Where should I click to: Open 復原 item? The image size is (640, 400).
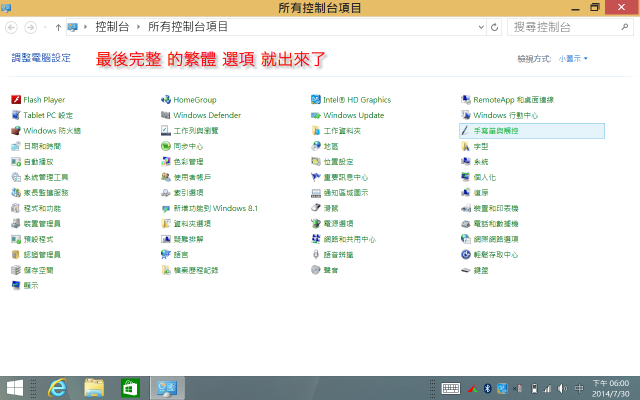(475, 193)
